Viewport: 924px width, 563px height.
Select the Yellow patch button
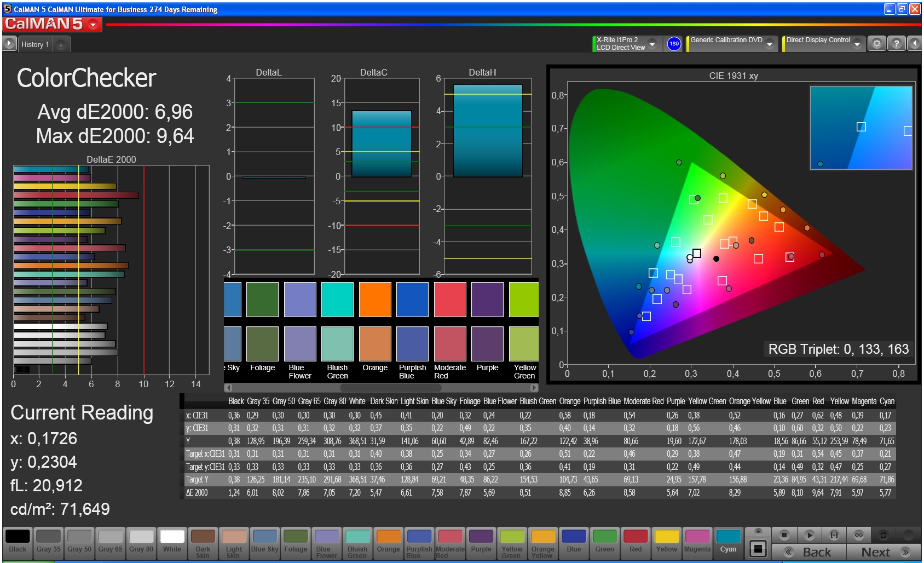click(667, 543)
